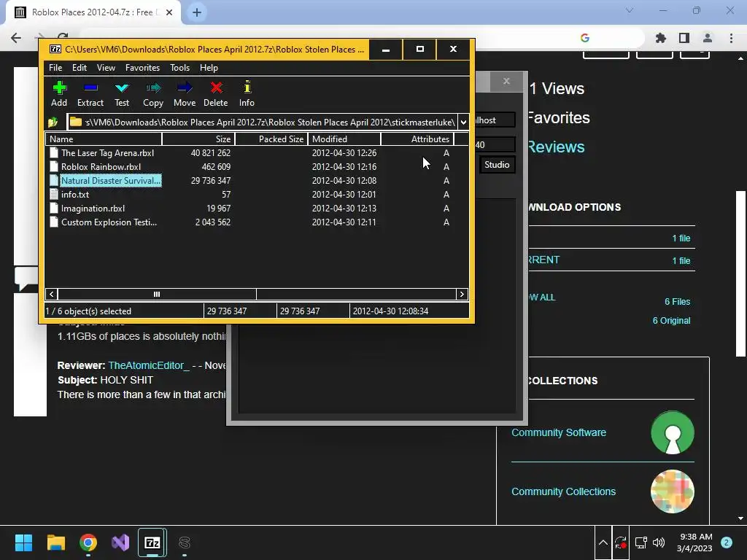Click the 7-Zip taskbar icon
This screenshot has width=747, height=560.
(x=152, y=542)
